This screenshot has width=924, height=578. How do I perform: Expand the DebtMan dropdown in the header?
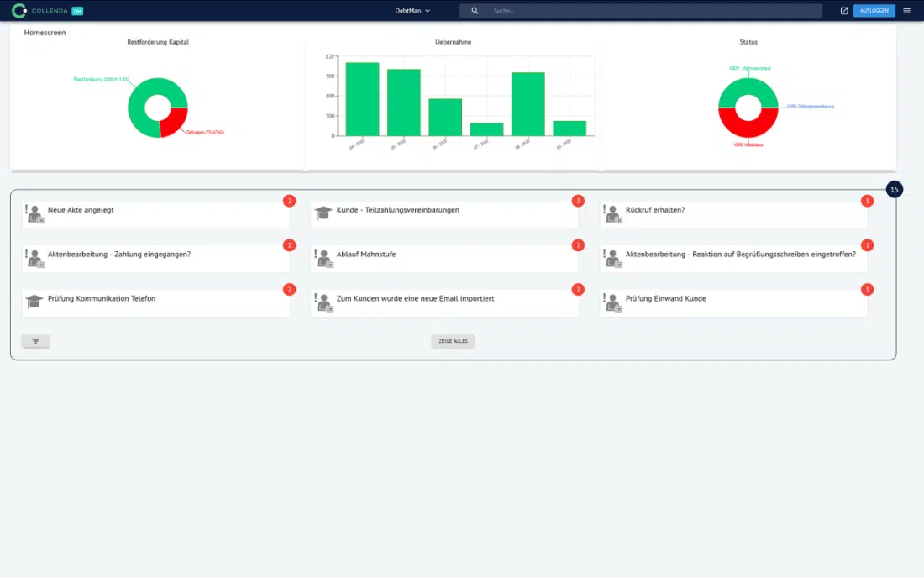(412, 11)
